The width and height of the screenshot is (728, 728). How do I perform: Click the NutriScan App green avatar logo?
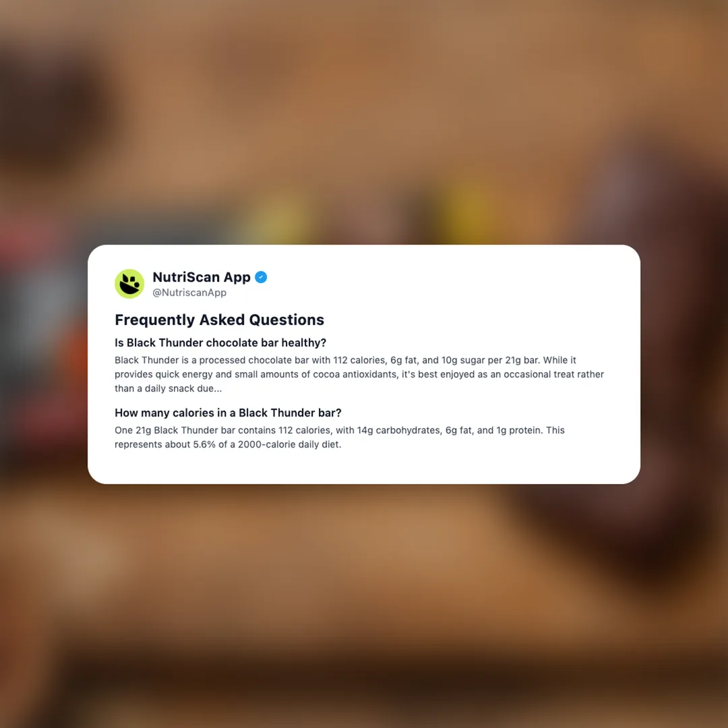129,284
